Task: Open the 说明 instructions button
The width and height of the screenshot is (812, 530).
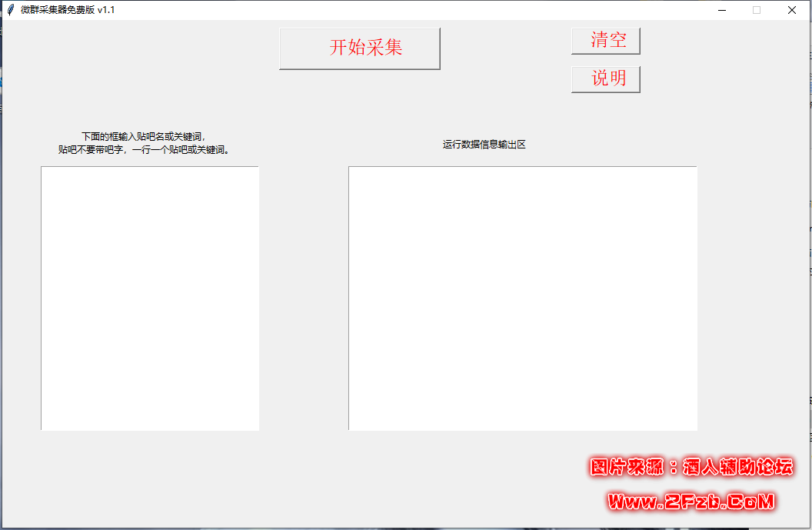Action: click(x=605, y=78)
